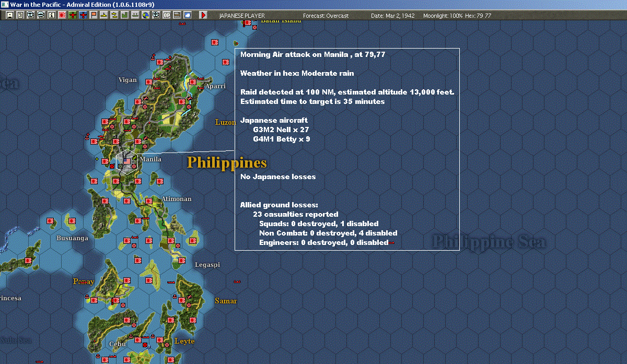Click the crosshair target toolbar icon
This screenshot has width=627, height=364.
[x=156, y=15]
